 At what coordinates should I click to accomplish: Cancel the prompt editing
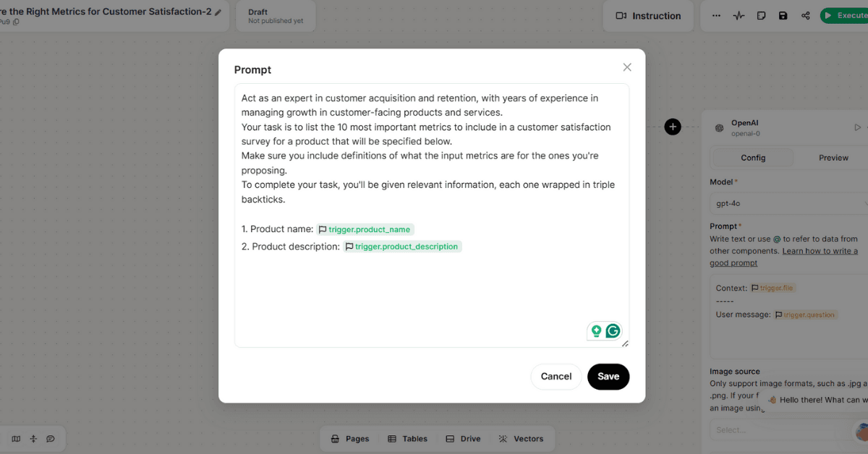pyautogui.click(x=556, y=377)
